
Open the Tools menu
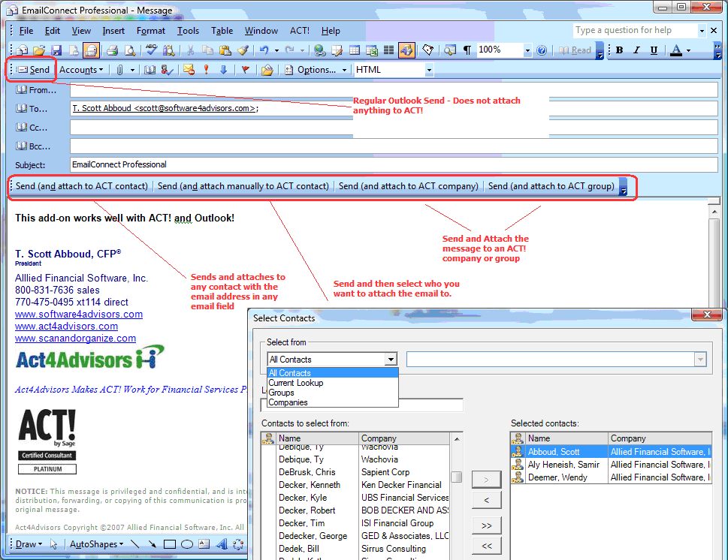[x=188, y=31]
